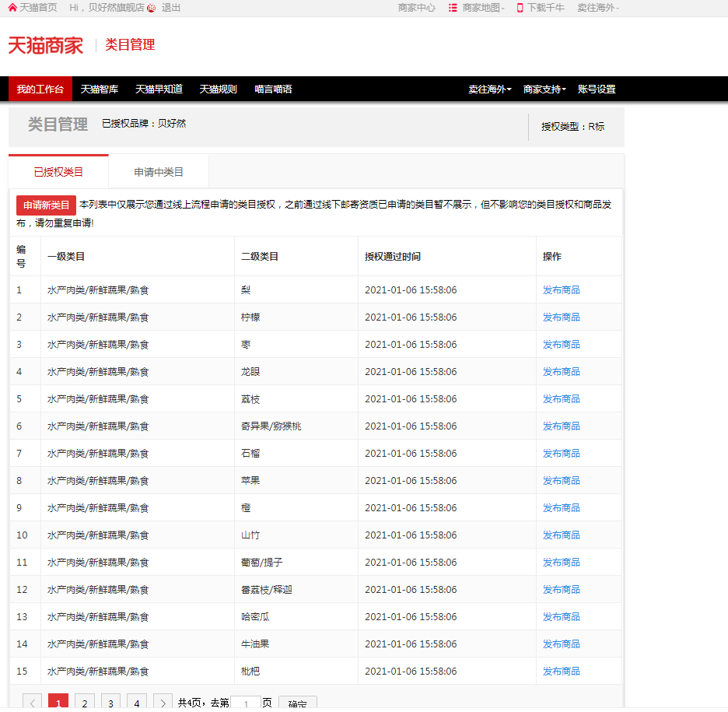Screen dimensions: 728x712
Task: Click 发布商品 for the 石榴 row
Action: pyautogui.click(x=562, y=454)
